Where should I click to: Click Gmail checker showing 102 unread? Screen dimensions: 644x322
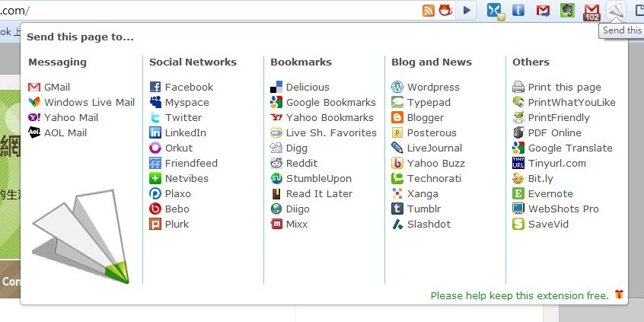591,11
